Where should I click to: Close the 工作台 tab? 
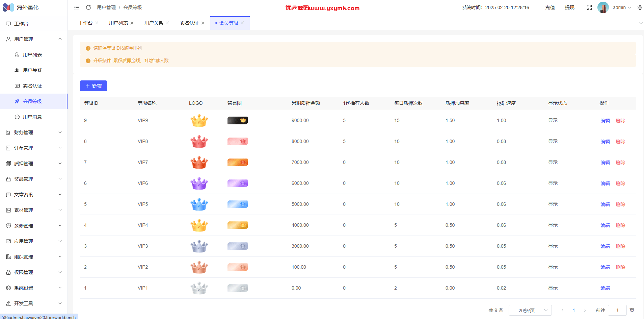(97, 23)
